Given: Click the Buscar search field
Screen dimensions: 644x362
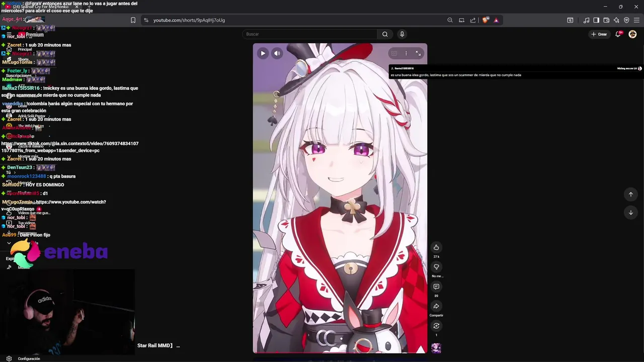Looking at the screenshot, I should pyautogui.click(x=309, y=34).
